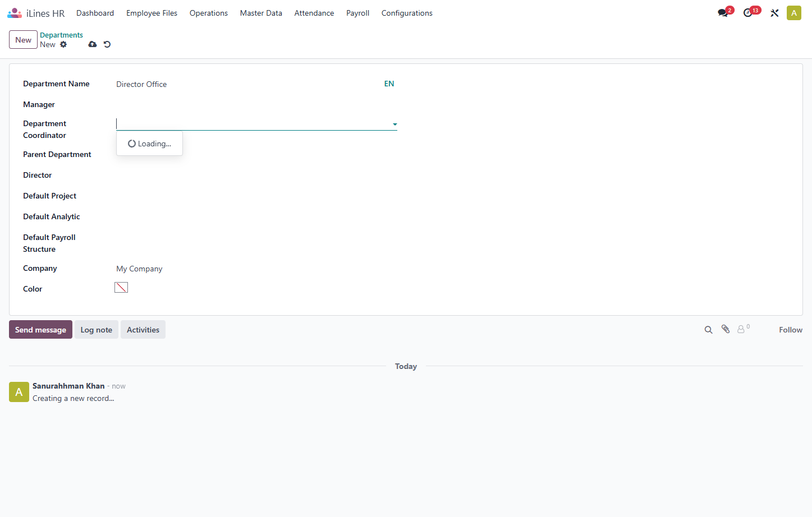Click the Company field My Company
812x517 pixels.
tap(256, 269)
